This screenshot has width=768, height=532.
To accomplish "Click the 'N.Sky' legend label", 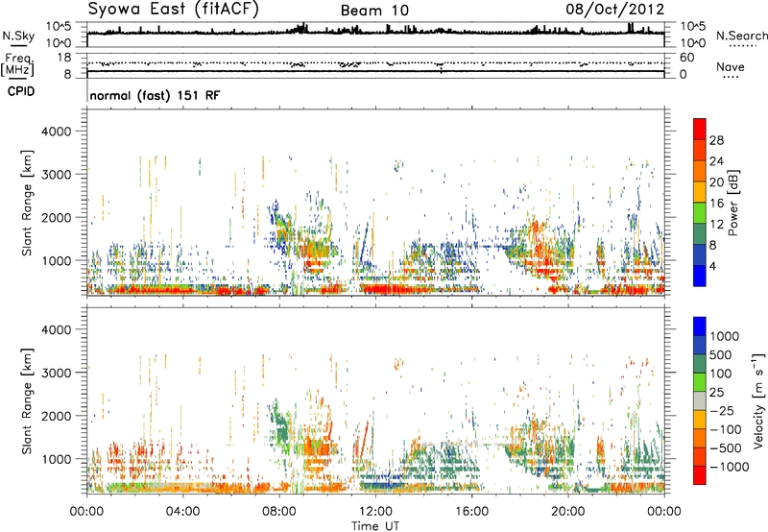I will coord(18,36).
